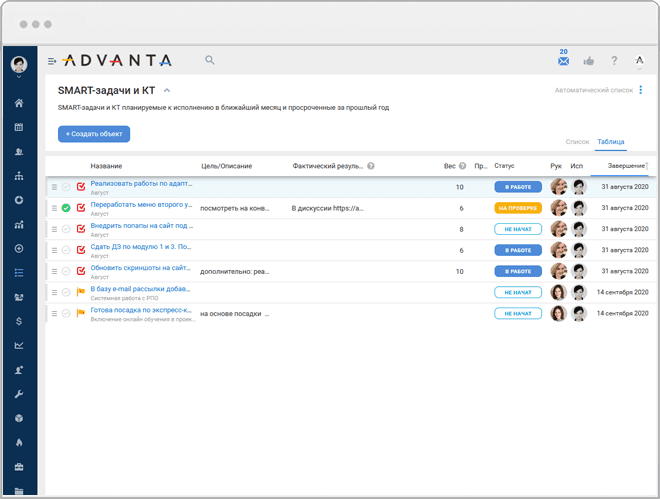The height and width of the screenshot is (499, 660).
Task: Click executor avatar in Переработать меню row
Action: [579, 208]
